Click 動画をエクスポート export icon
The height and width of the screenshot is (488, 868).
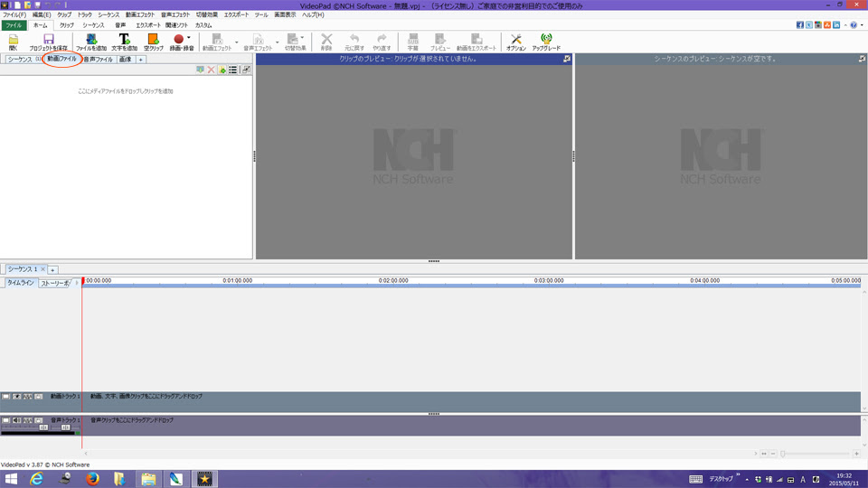[476, 42]
